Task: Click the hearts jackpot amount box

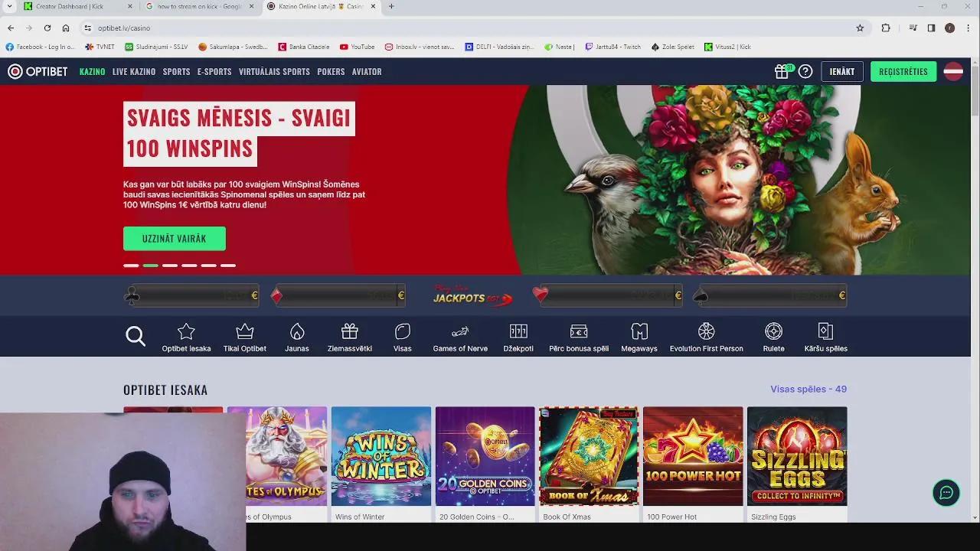Action: 608,295
